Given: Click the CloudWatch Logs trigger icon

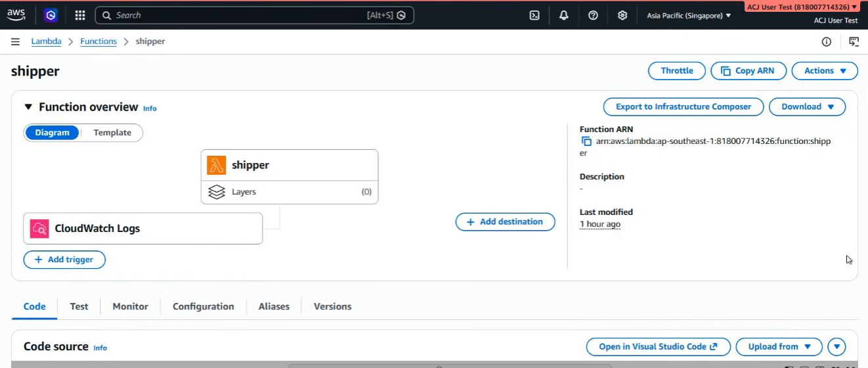Looking at the screenshot, I should click(39, 229).
